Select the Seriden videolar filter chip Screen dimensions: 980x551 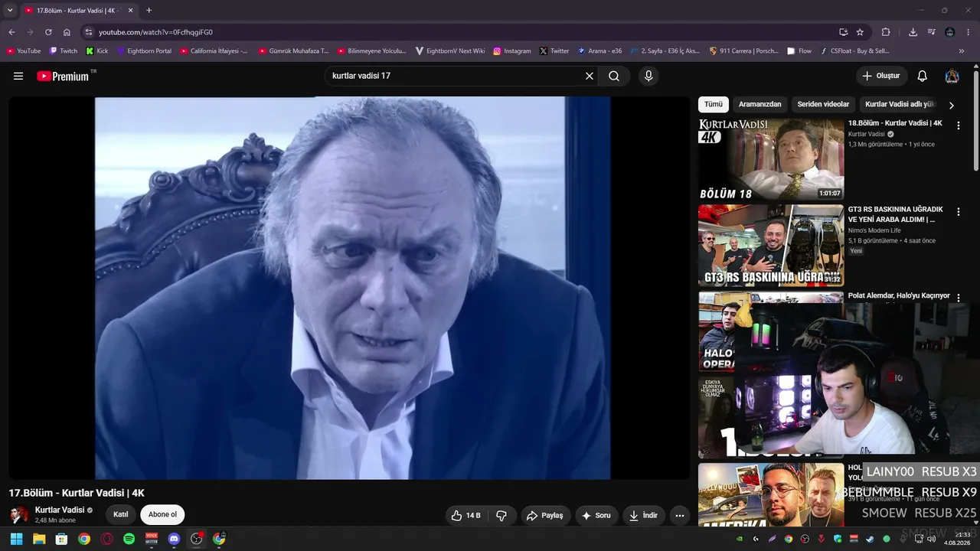(823, 104)
